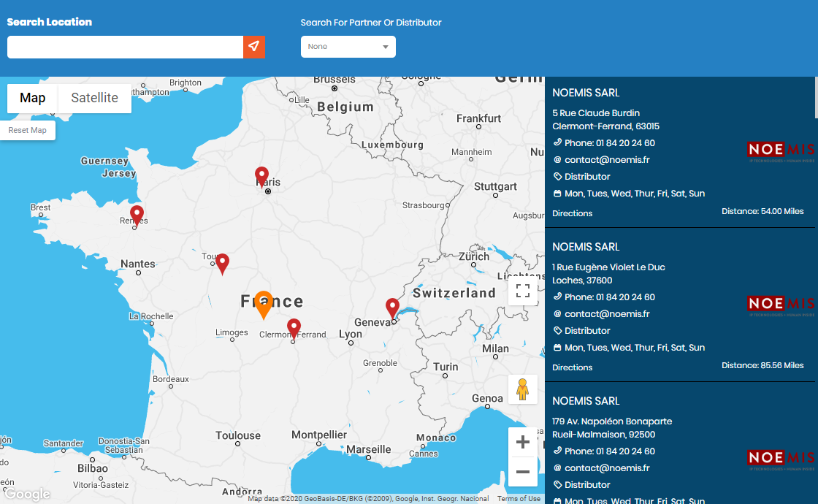Click phone icon in Loches listing

tap(557, 297)
